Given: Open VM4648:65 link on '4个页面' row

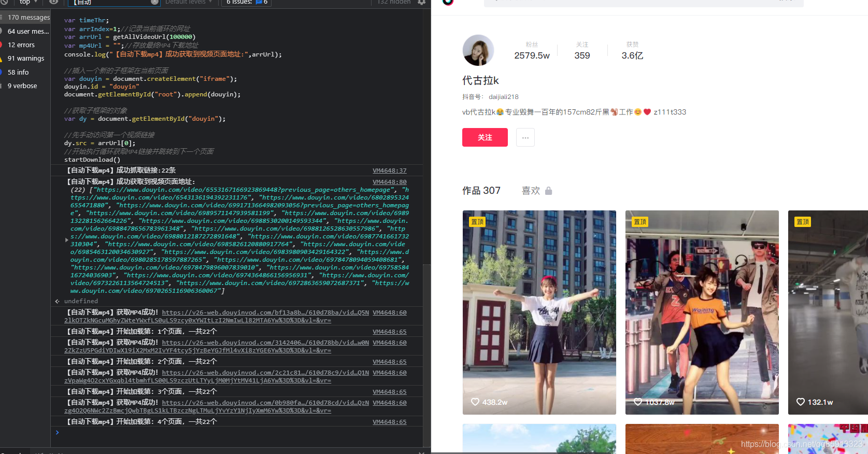Looking at the screenshot, I should pos(390,422).
